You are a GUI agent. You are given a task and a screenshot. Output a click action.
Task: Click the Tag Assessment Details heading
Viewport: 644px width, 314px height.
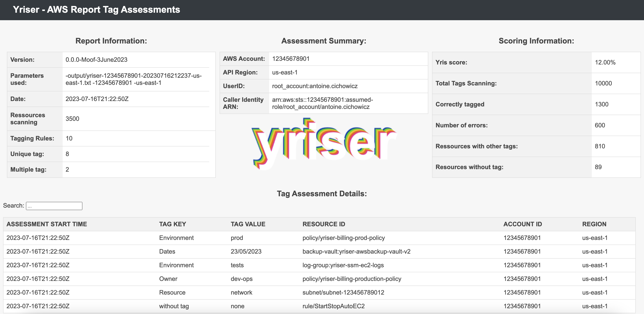tap(322, 194)
